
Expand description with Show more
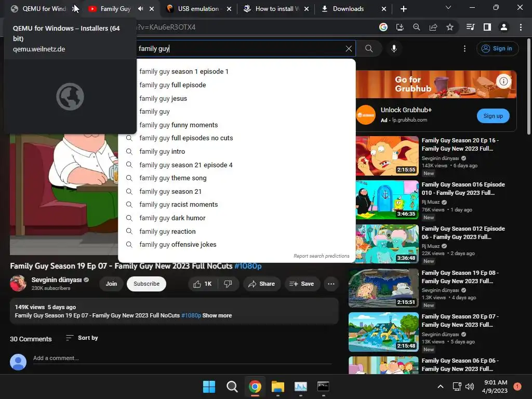(x=217, y=315)
